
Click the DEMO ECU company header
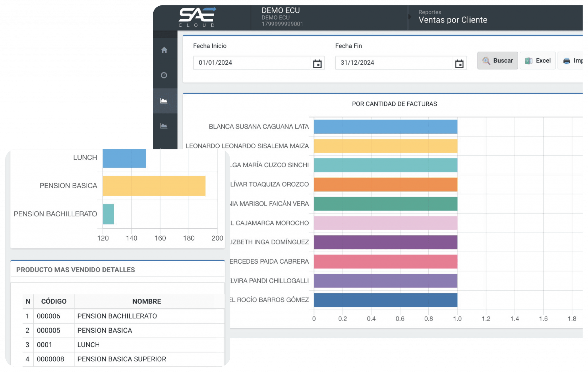pyautogui.click(x=280, y=10)
